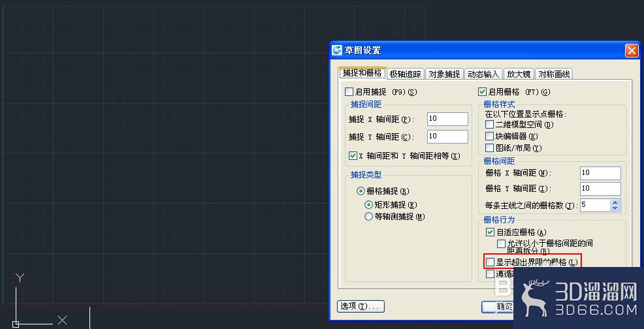The image size is (644, 329).
Task: Check the 块编辑器 checkbox
Action: tap(489, 136)
